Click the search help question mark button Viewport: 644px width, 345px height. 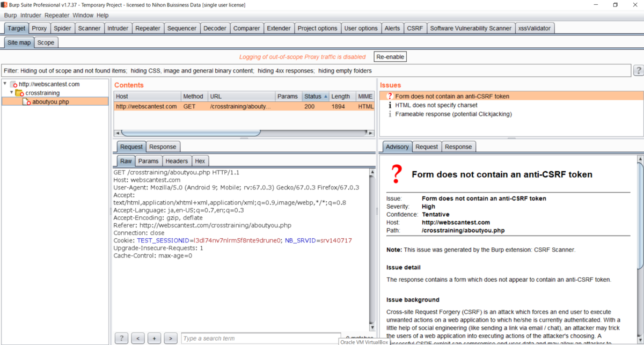click(122, 338)
